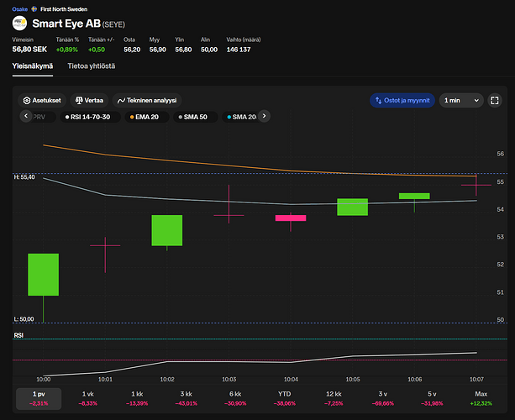Image resolution: width=515 pixels, height=420 pixels.
Task: Click the 10:05 green candlestick
Action: [352, 207]
